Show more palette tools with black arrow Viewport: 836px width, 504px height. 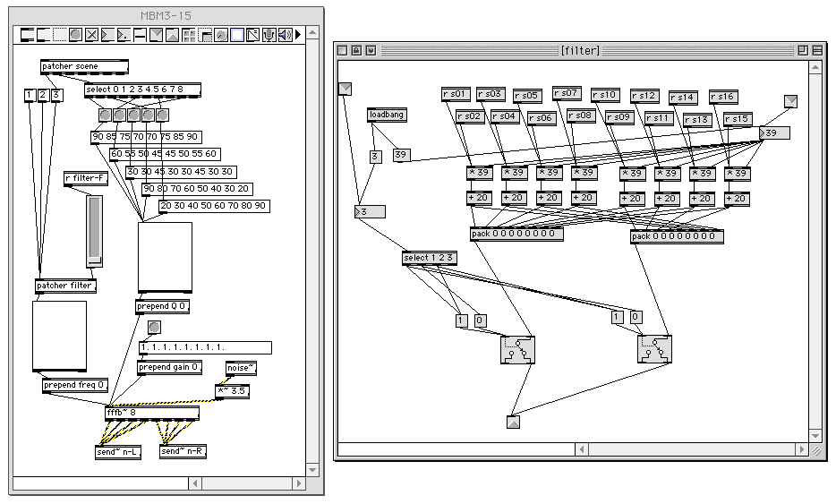298,35
